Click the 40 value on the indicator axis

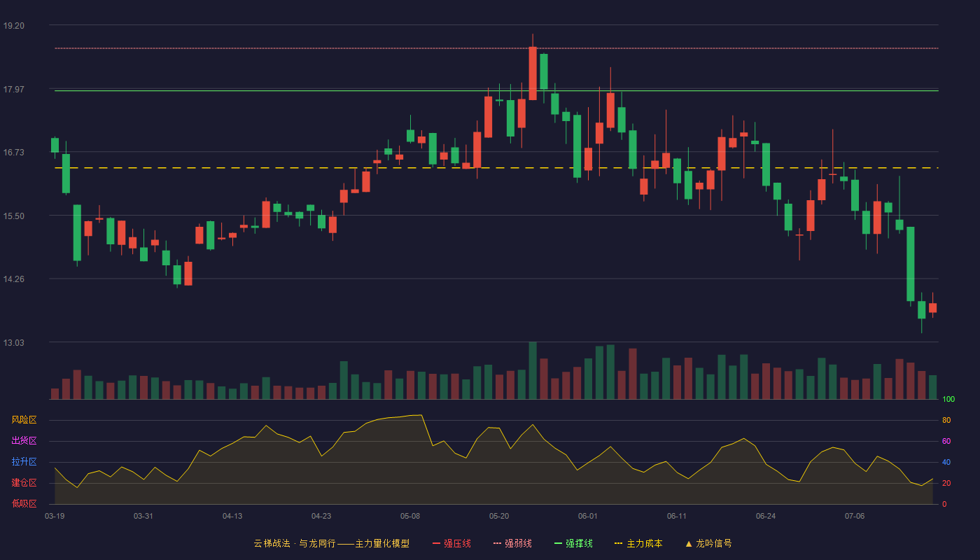[946, 462]
